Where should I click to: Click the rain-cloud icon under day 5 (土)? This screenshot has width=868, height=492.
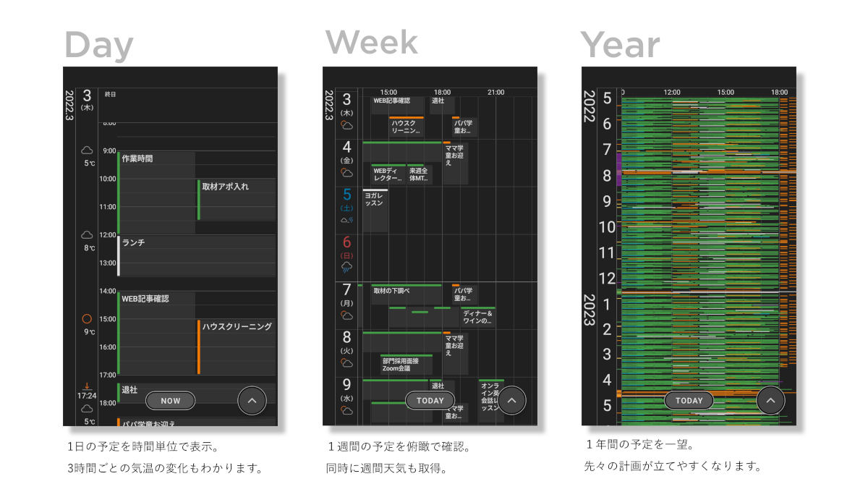347,220
